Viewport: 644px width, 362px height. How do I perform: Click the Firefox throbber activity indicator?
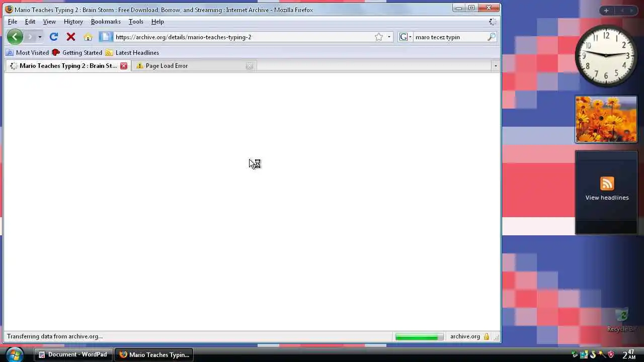[x=493, y=22]
